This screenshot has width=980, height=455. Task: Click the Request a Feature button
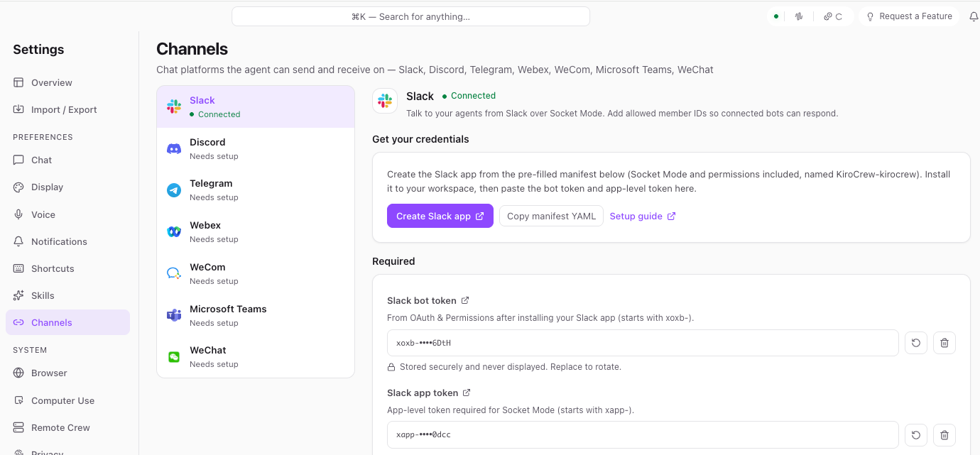[x=909, y=16]
